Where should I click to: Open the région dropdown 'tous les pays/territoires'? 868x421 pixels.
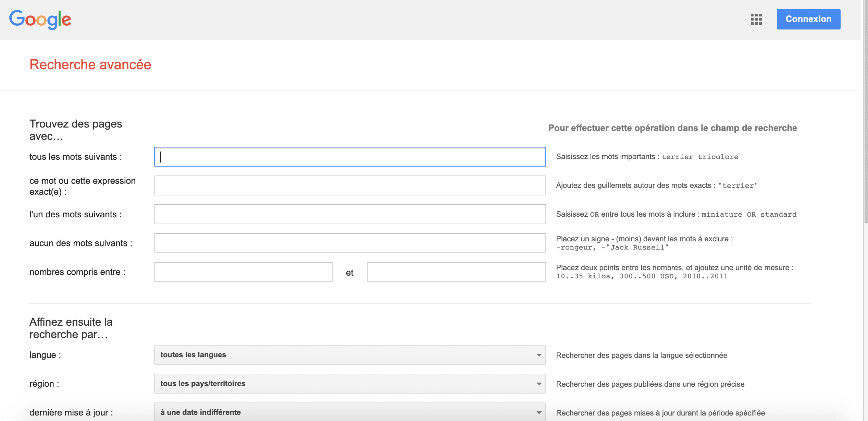coord(350,384)
